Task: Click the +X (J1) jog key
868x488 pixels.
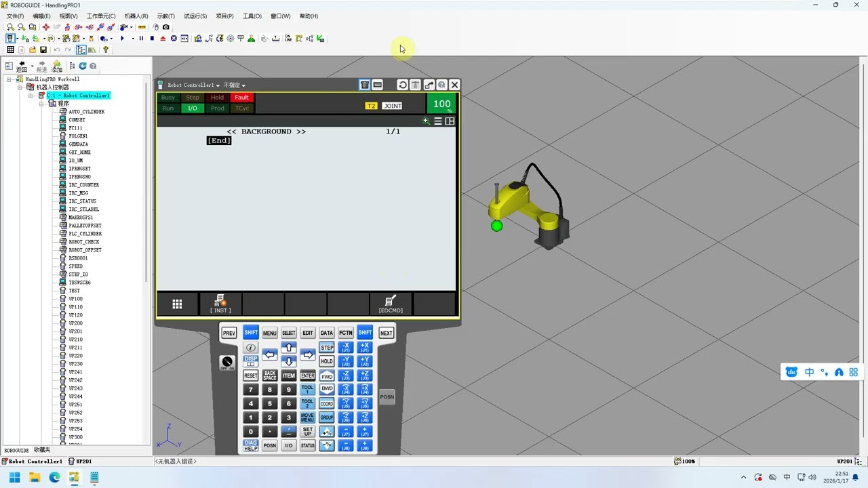Action: tap(365, 347)
